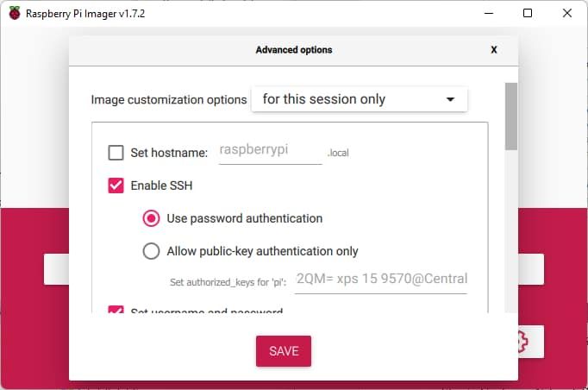The image size is (588, 390).
Task: Close the Raspberry Pi Imager window
Action: tap(567, 13)
